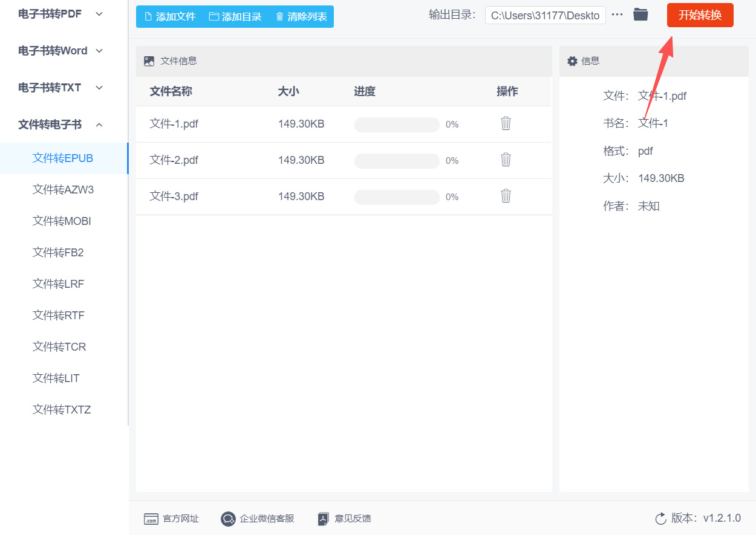Click the gear icon beside 信息
Viewport: 756px width, 535px height.
pos(572,61)
